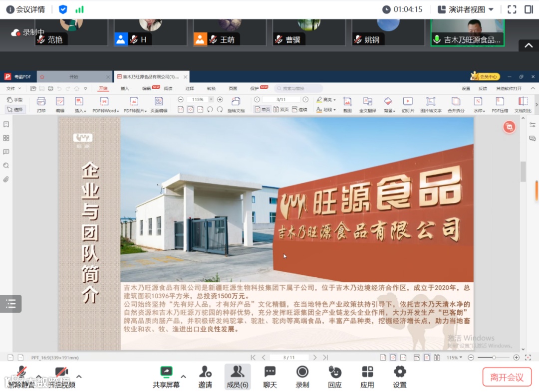Open Document Compare (文档对比) tool
Screen dimensions: 539x392
coord(523,104)
